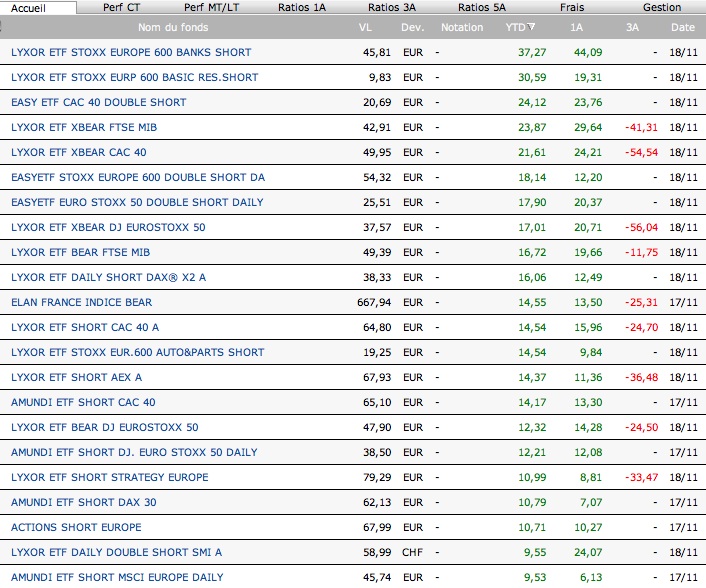Image resolution: width=706 pixels, height=588 pixels.
Task: Open LYXOR ETF SHORT STRATEGY EUROPE
Action: pyautogui.click(x=110, y=477)
